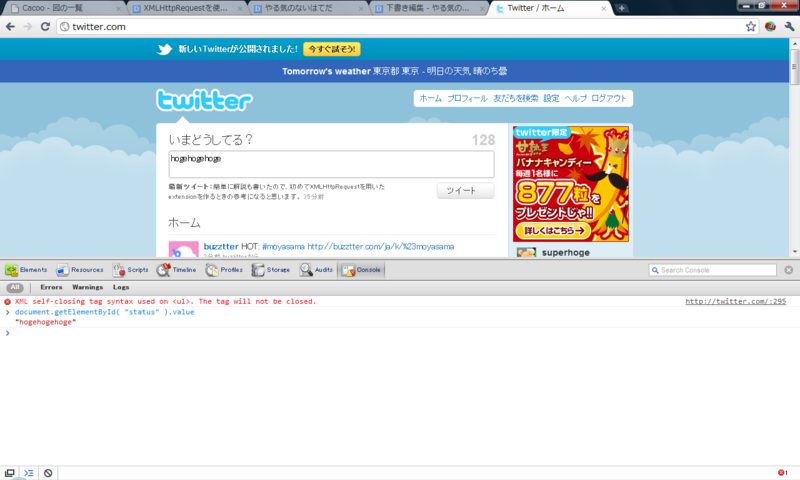Click the colorful extension icon beside the star
The height and width of the screenshot is (480, 800).
770,27
